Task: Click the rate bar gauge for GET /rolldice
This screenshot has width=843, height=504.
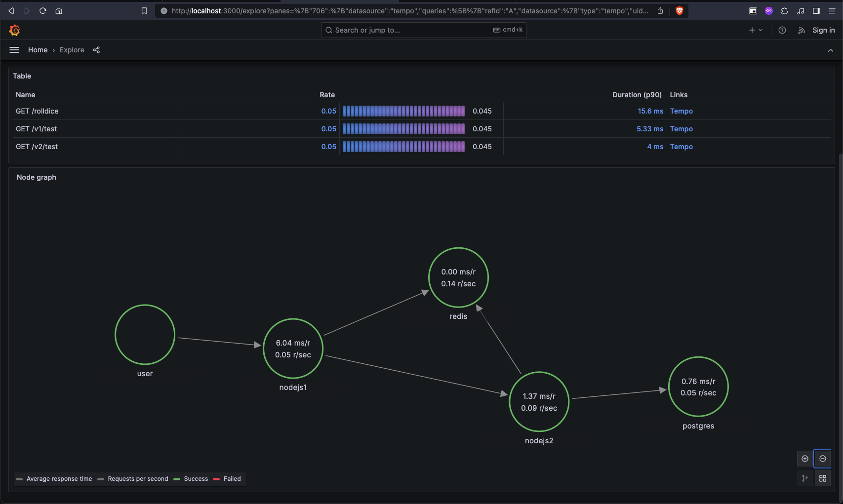Action: (403, 111)
